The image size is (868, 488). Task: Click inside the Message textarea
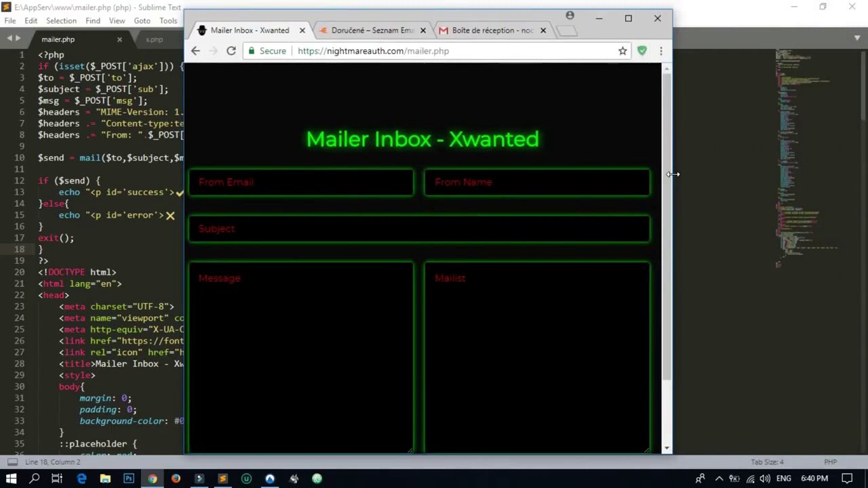301,357
